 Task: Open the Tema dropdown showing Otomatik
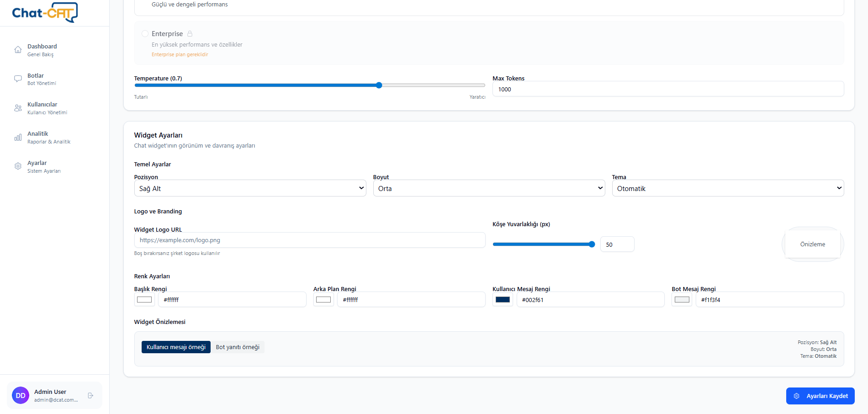pyautogui.click(x=728, y=188)
